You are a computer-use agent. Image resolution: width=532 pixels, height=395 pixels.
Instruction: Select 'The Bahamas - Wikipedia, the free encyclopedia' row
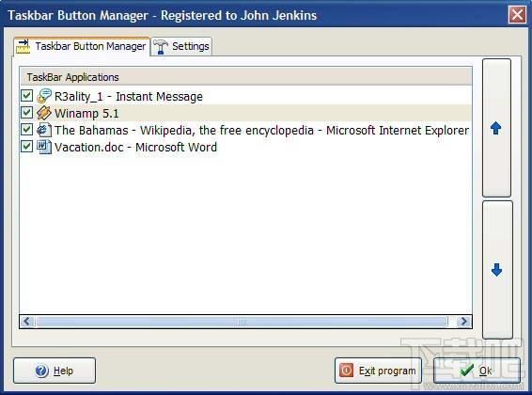pyautogui.click(x=245, y=130)
